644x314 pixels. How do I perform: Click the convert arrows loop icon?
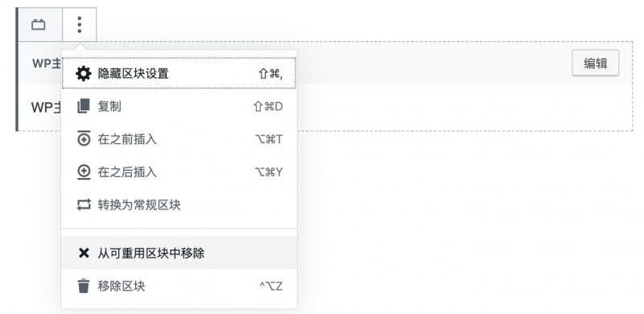click(x=84, y=205)
